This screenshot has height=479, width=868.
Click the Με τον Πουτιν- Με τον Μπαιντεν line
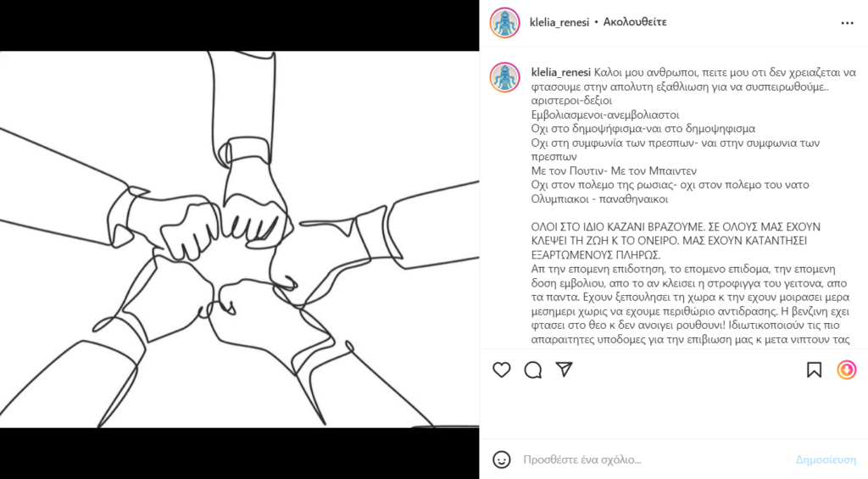614,170
